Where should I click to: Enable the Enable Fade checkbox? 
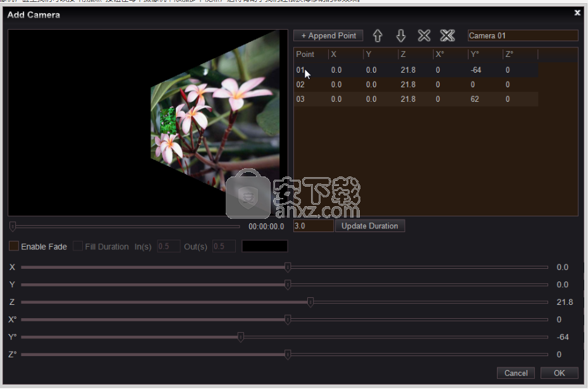click(x=13, y=246)
